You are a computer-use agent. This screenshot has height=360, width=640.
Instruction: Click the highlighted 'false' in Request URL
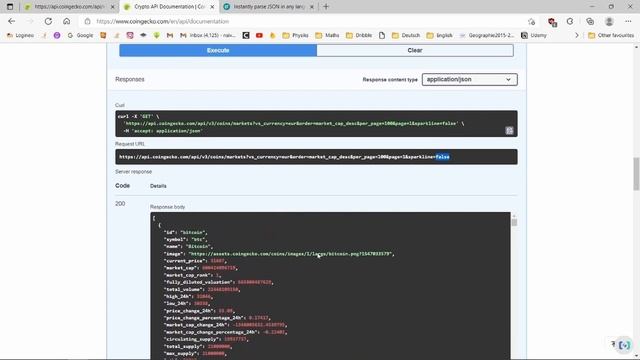click(x=442, y=157)
